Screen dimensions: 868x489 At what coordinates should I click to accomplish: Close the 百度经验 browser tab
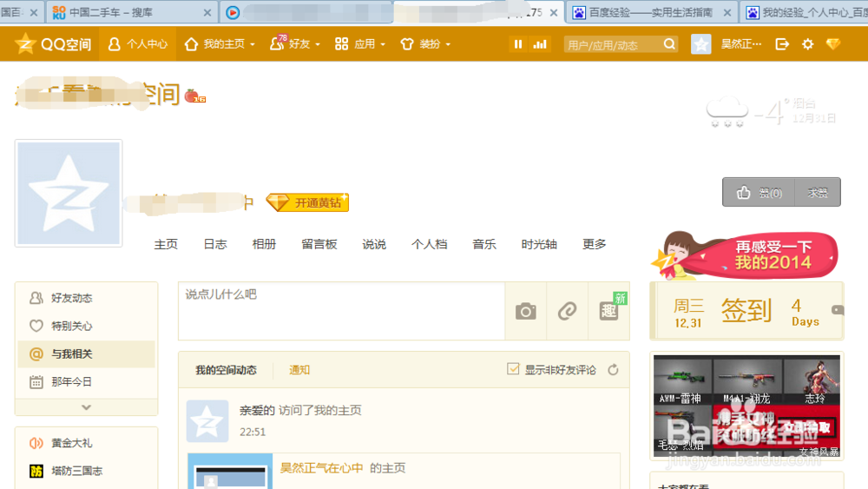click(x=727, y=12)
